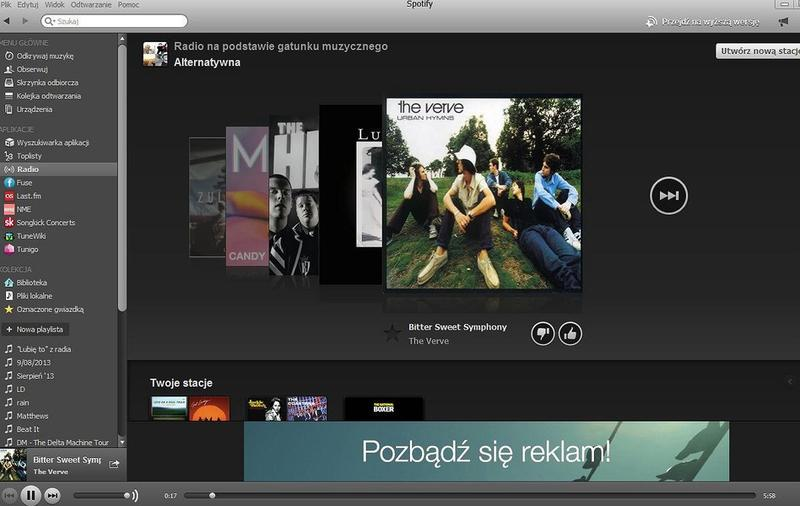Skip to next track with large skip button
Screen dimensions: 800x506
(668, 195)
